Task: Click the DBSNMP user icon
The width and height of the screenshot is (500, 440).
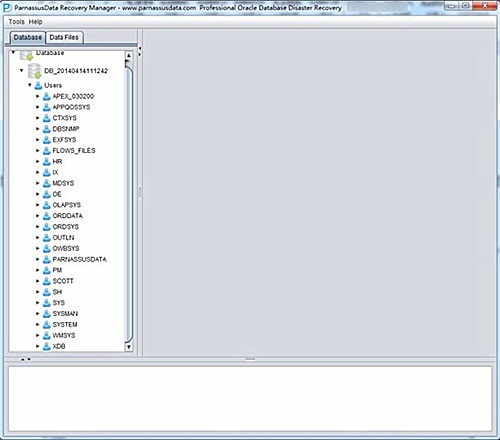Action: (x=47, y=129)
